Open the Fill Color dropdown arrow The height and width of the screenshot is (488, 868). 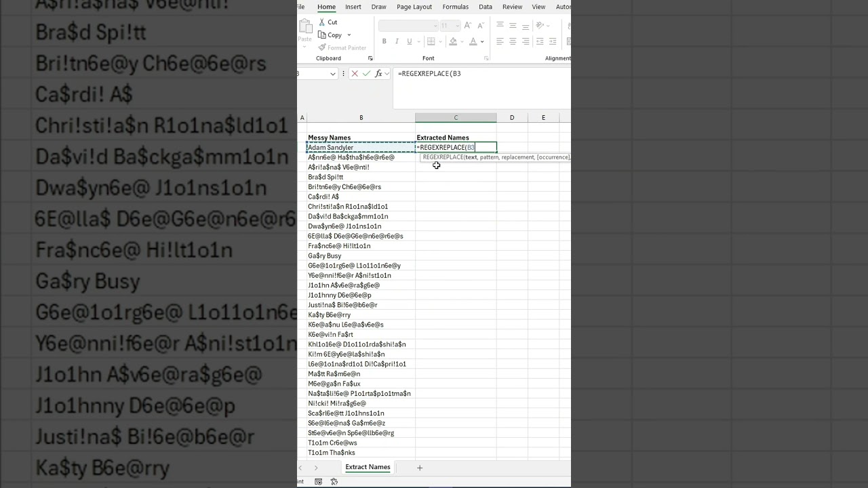click(x=461, y=41)
